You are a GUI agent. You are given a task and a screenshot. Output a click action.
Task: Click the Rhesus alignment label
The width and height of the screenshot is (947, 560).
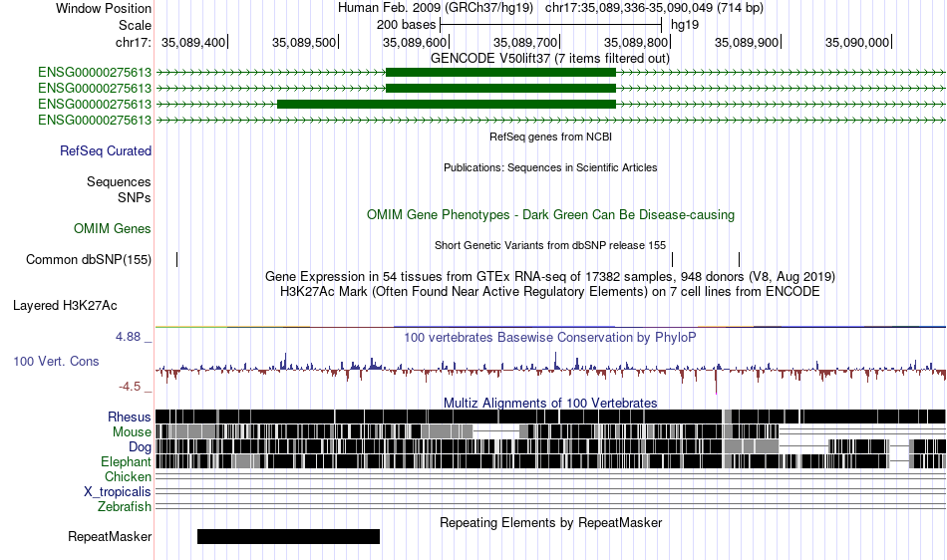(x=130, y=417)
